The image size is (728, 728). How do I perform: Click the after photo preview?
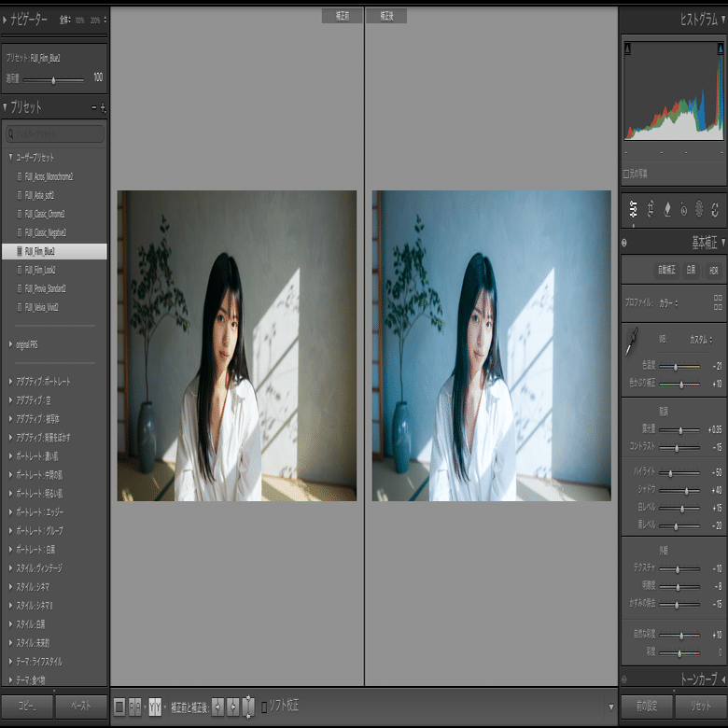[491, 345]
